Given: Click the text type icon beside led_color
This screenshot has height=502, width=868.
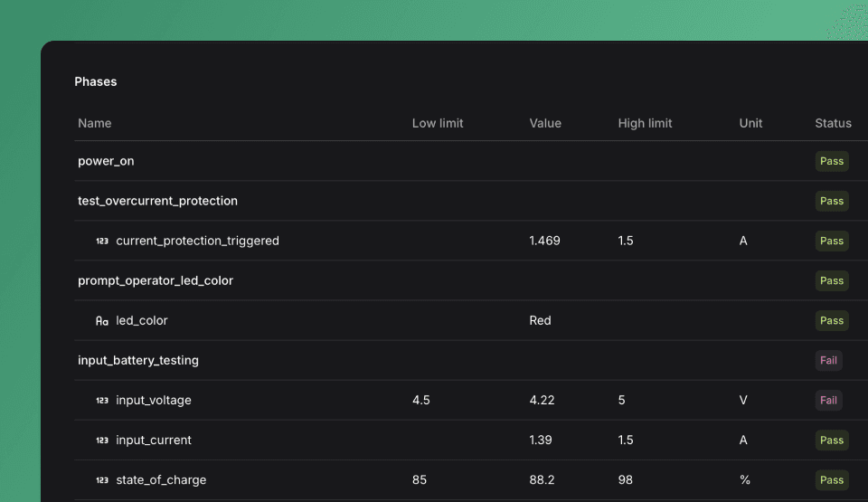Looking at the screenshot, I should [x=102, y=321].
